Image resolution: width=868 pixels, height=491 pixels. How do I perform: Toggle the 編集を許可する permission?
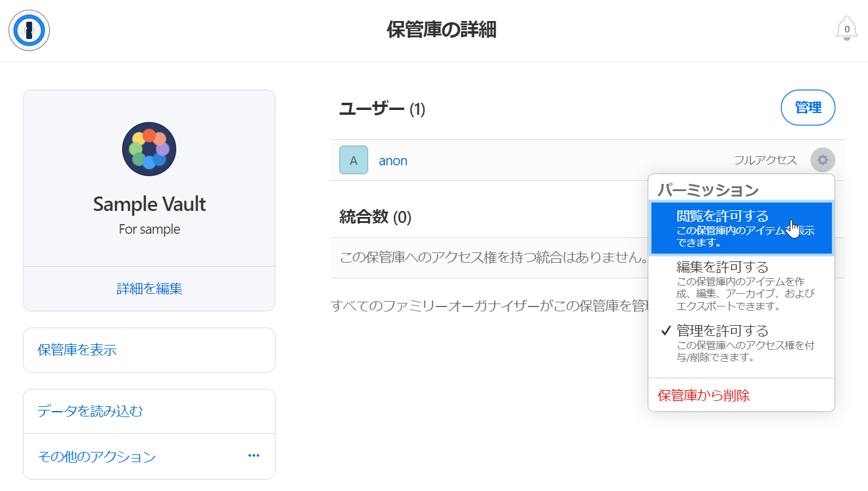[x=742, y=285]
